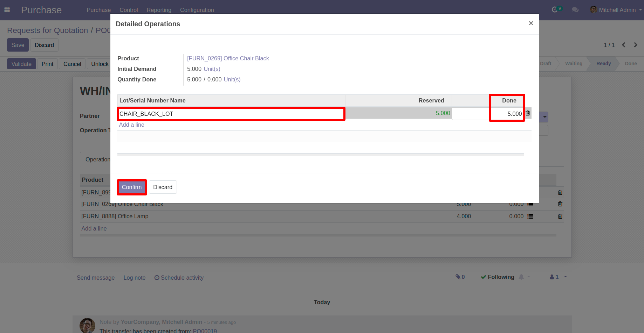The height and width of the screenshot is (333, 644).
Task: Open the Purchase menu
Action: point(98,10)
